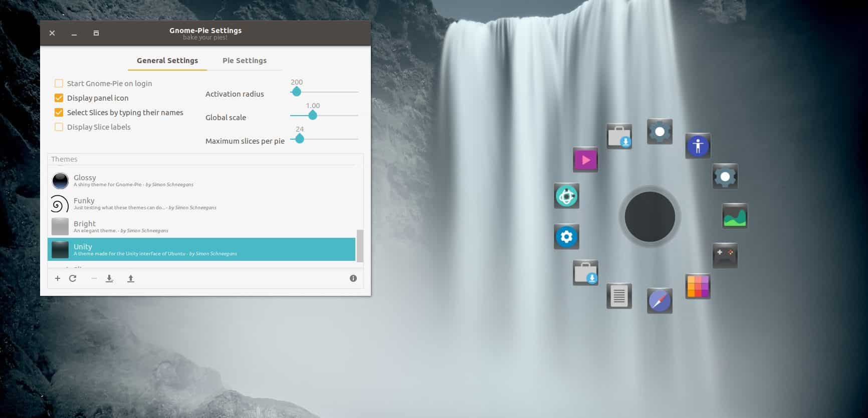Pick the Bright theme
Screen dimensions: 868x418
pos(201,226)
